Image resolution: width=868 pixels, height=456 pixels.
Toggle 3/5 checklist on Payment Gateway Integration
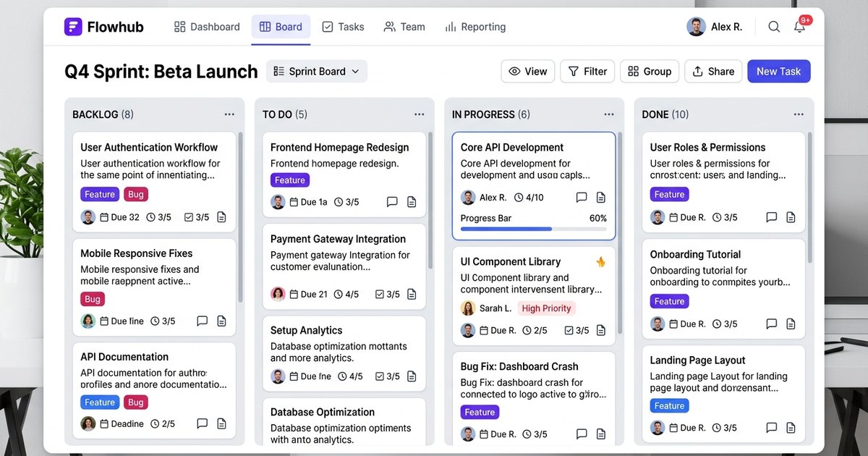tap(387, 295)
